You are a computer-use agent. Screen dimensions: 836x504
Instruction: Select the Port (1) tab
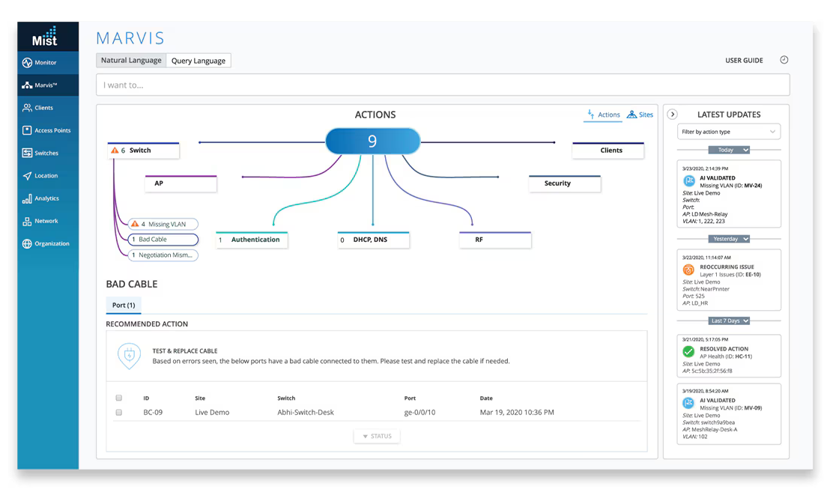click(124, 306)
